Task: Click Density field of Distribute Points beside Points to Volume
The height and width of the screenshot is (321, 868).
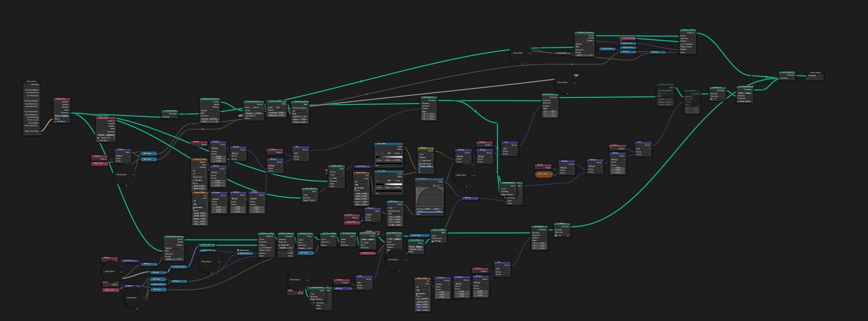Action: [211, 119]
